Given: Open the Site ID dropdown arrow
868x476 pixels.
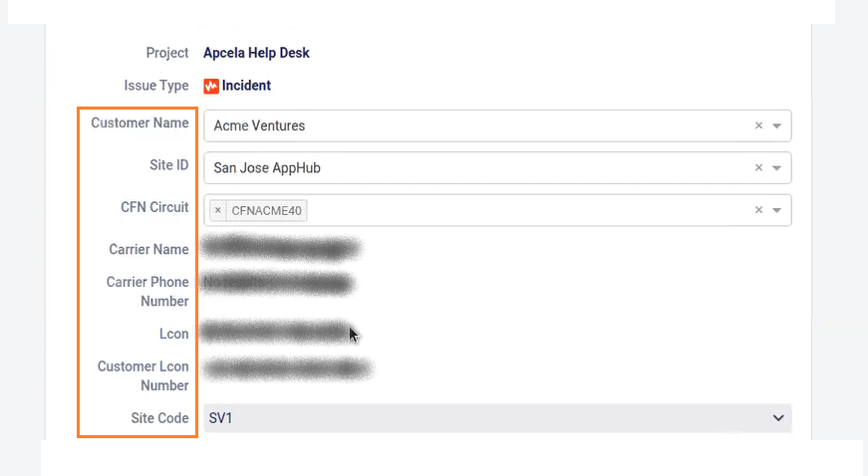Looking at the screenshot, I should (x=777, y=168).
